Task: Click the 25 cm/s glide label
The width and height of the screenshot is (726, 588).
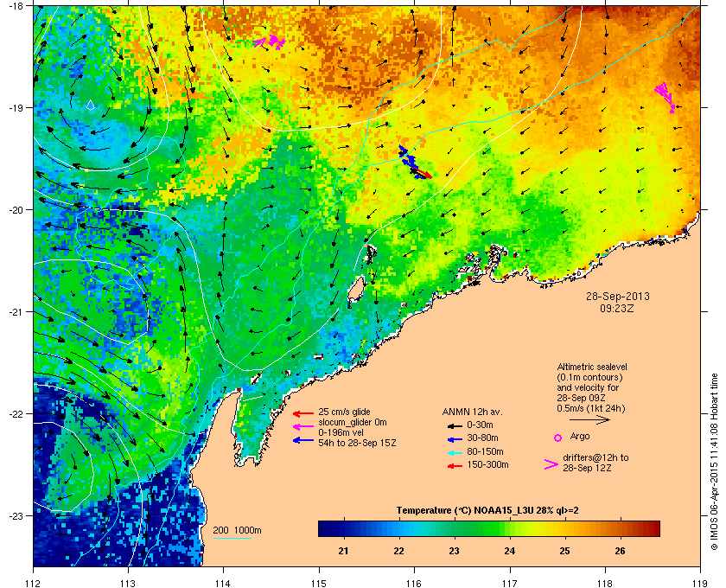Action: 344,412
